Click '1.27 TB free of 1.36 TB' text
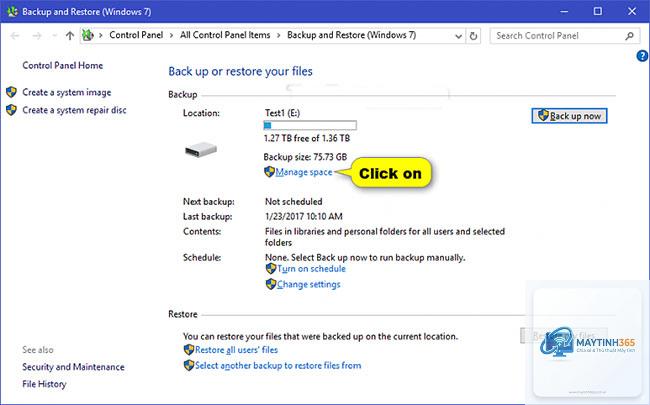650x405 pixels. 307,138
